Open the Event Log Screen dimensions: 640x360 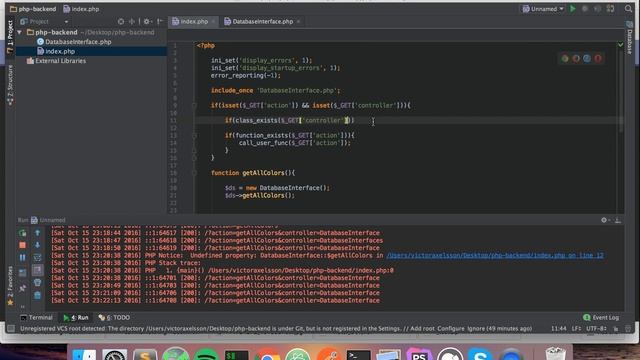601,317
